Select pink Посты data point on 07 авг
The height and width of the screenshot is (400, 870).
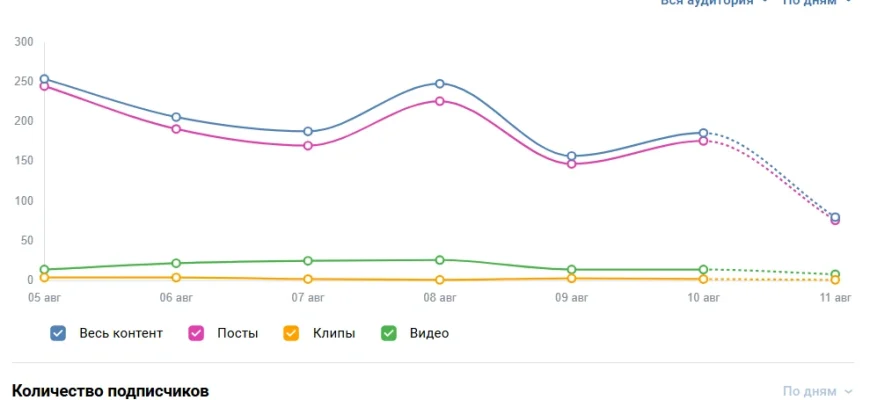coord(308,146)
